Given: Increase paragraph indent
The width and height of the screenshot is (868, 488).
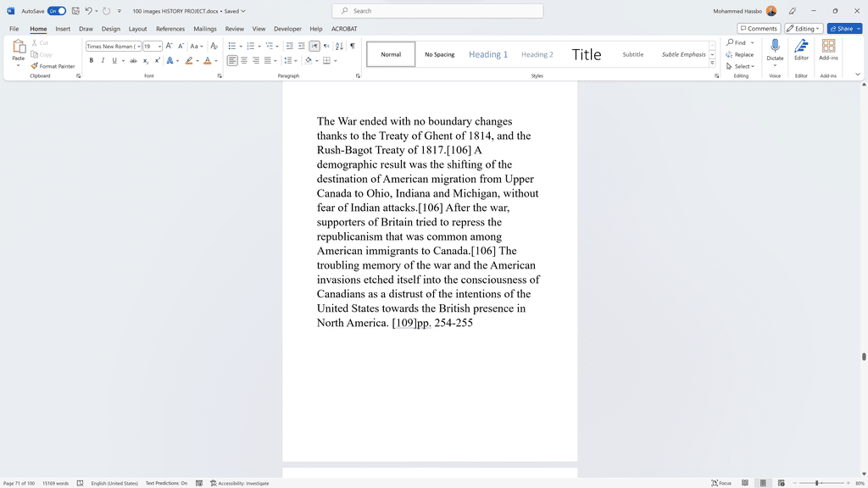Looking at the screenshot, I should [302, 47].
